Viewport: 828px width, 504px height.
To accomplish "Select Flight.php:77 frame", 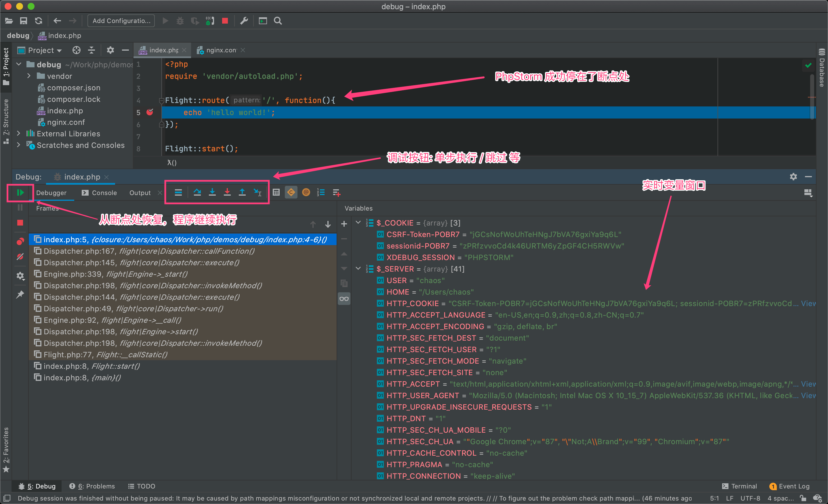I will point(183,354).
